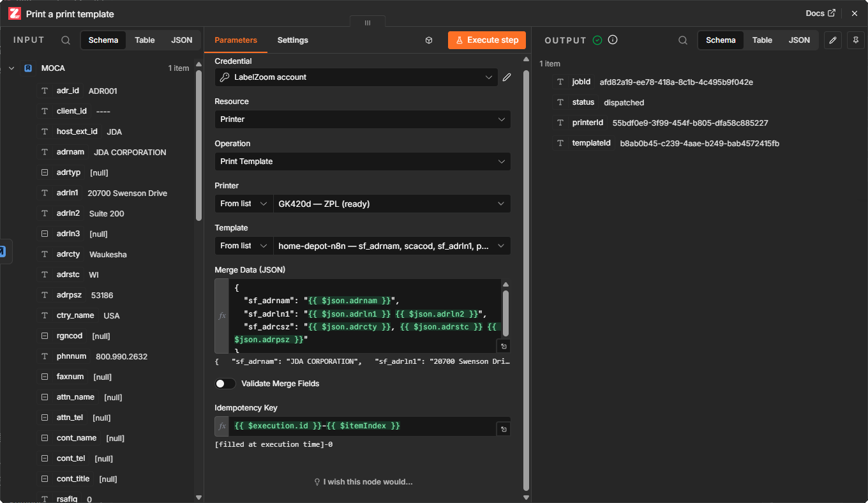Change Template mode From list dropdown
This screenshot has width=868, height=503.
244,246
